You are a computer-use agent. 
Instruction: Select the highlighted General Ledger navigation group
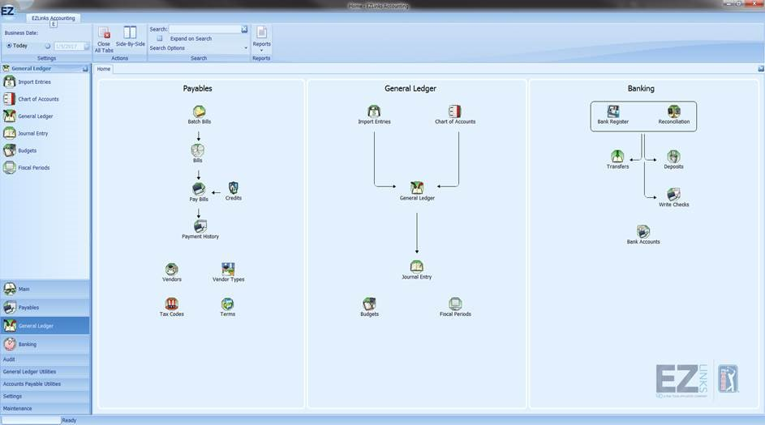(x=45, y=325)
